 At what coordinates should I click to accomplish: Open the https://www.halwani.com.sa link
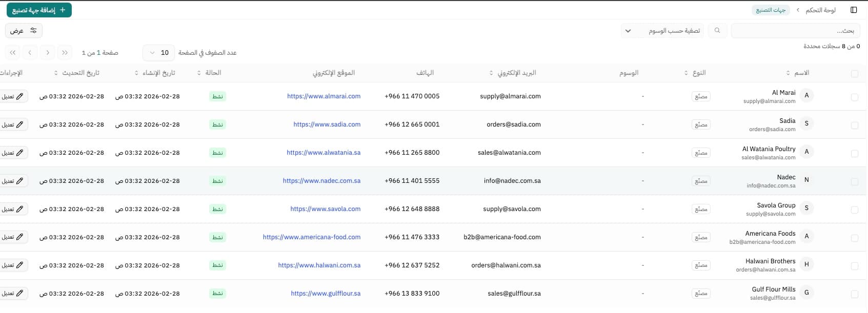319,265
